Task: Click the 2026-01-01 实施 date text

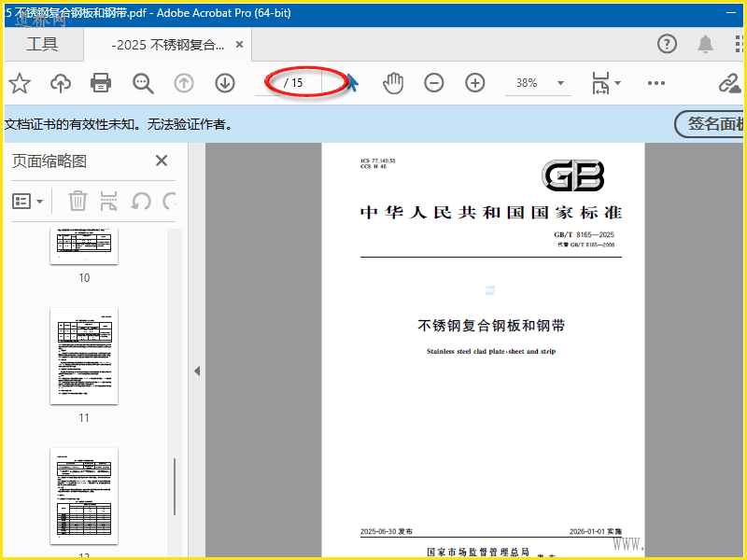Action: click(596, 531)
